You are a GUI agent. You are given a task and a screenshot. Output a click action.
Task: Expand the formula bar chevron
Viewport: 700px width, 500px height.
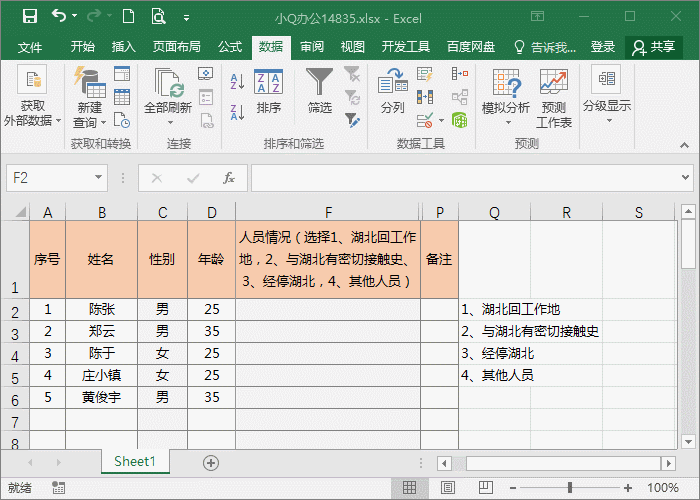(x=685, y=178)
